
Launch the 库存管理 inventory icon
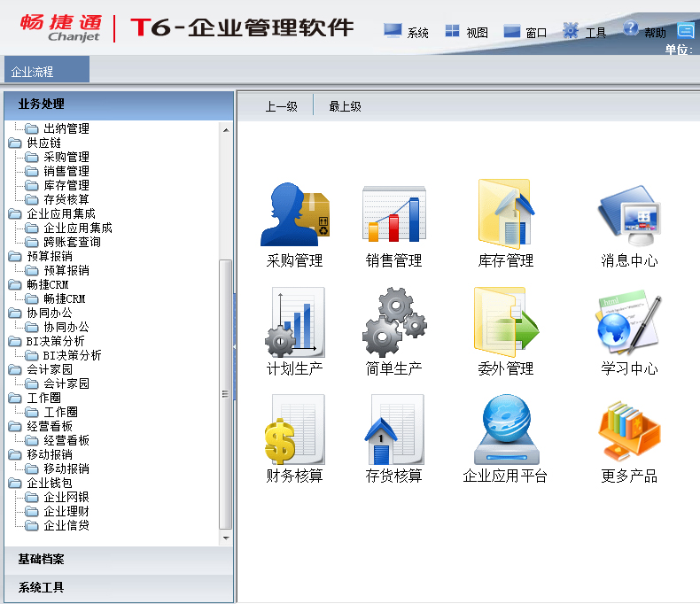pyautogui.click(x=505, y=215)
